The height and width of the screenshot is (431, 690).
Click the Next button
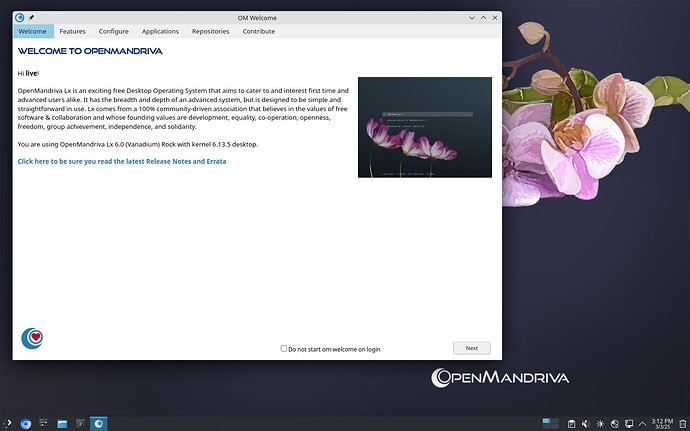472,348
